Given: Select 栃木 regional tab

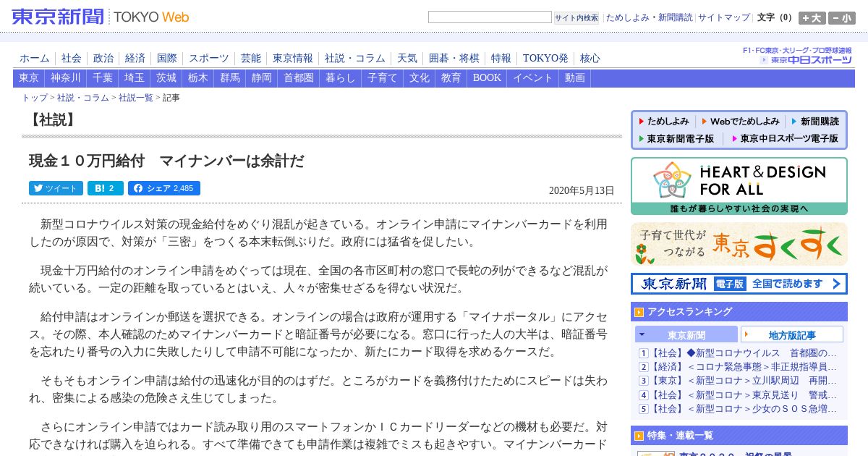Looking at the screenshot, I should [198, 78].
